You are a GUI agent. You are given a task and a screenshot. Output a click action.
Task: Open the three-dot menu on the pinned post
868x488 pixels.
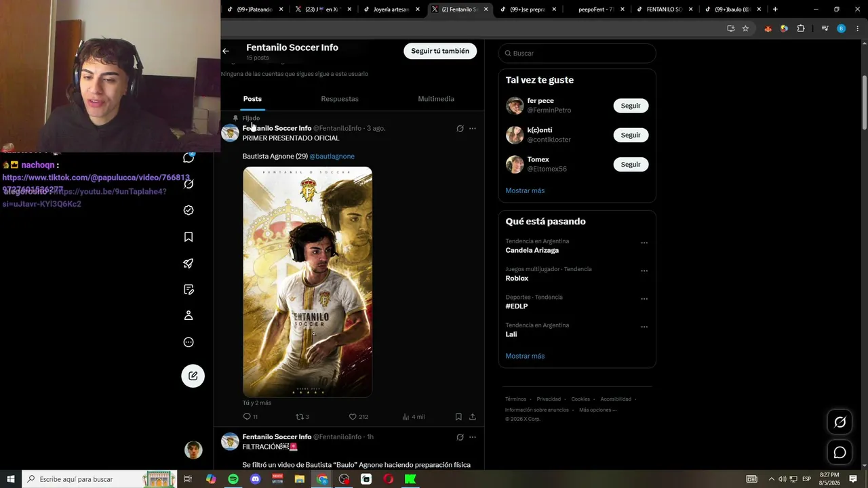(x=473, y=128)
